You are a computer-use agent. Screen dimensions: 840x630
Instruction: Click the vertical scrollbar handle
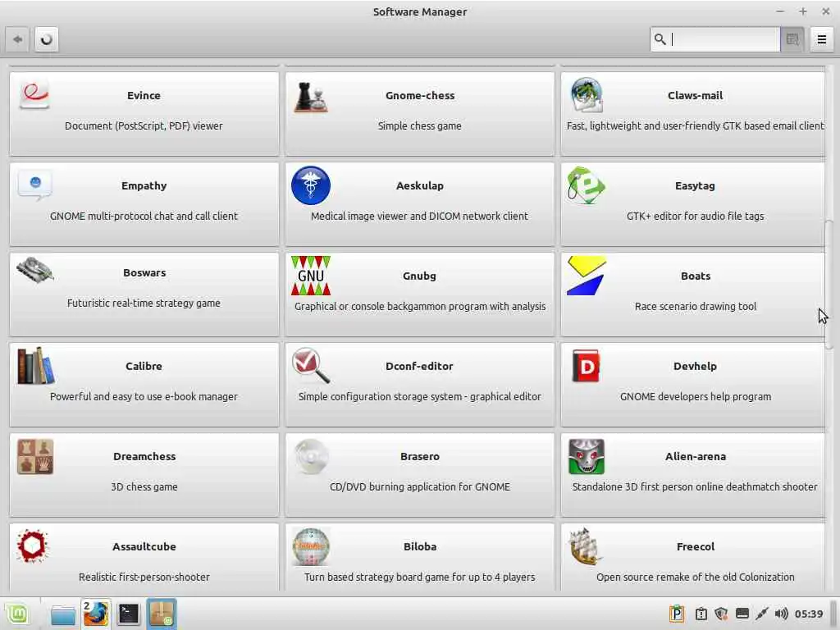click(829, 284)
